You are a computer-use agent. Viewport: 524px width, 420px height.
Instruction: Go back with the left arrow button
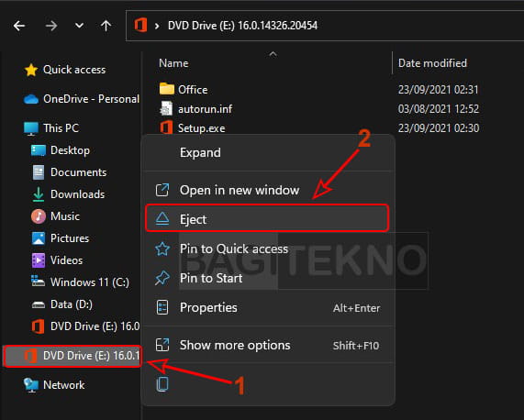click(x=19, y=26)
